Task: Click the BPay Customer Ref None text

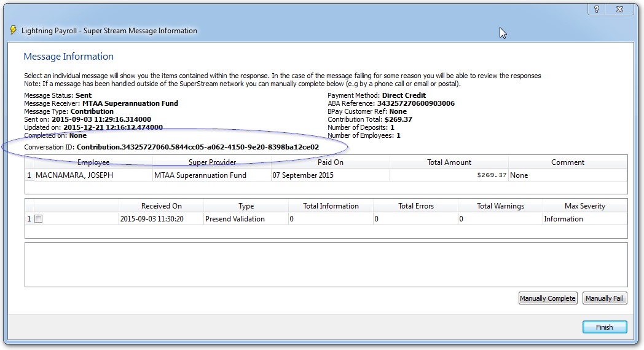Action: pos(367,111)
